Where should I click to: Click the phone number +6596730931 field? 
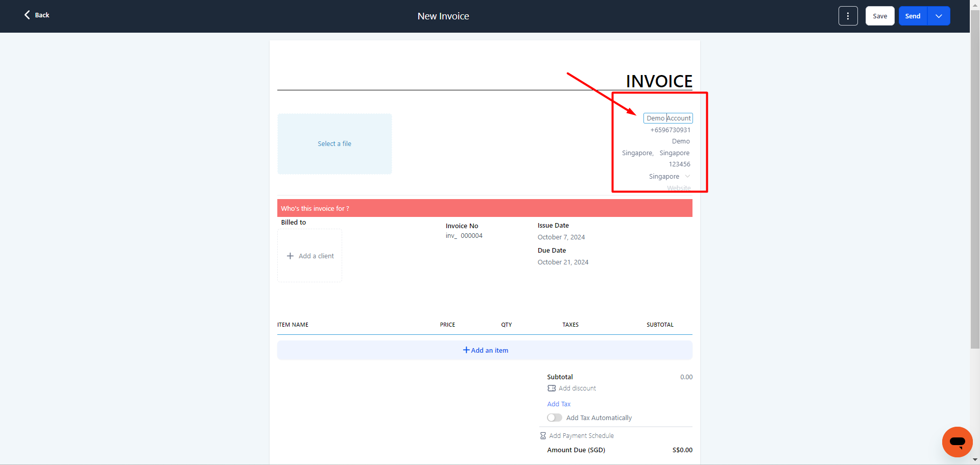tap(670, 130)
